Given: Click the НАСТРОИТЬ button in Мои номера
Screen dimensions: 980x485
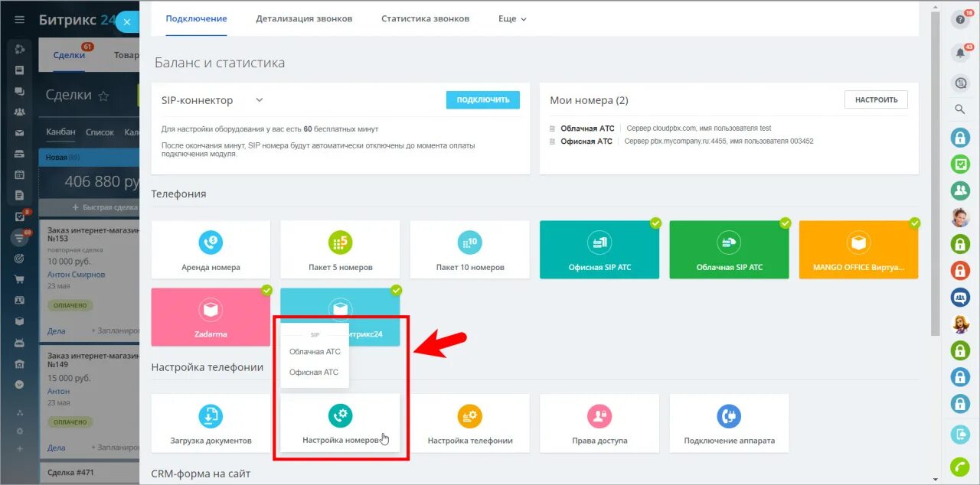Looking at the screenshot, I should [876, 99].
